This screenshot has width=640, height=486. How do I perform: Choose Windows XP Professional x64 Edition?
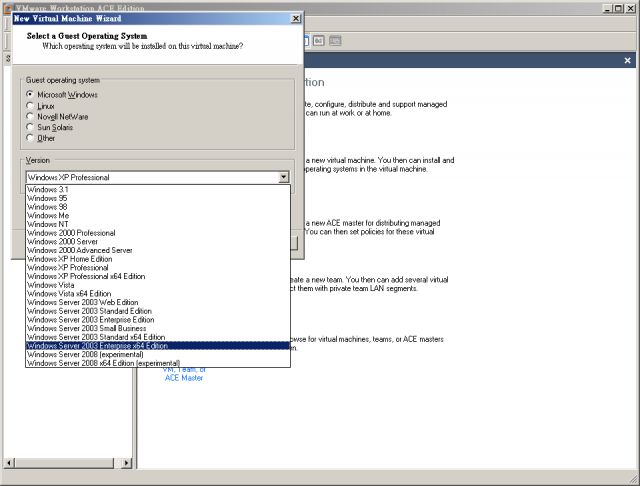(158, 276)
